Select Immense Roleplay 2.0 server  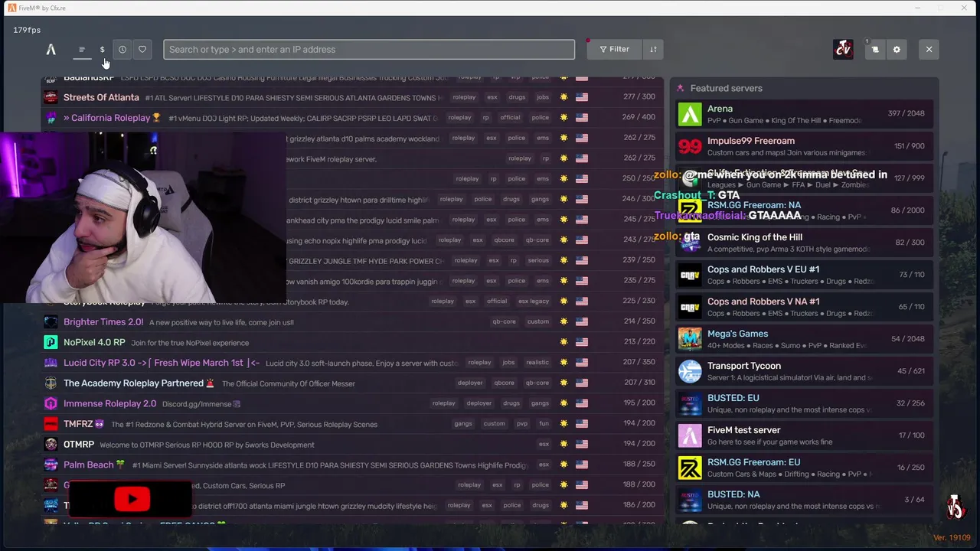[x=352, y=403]
